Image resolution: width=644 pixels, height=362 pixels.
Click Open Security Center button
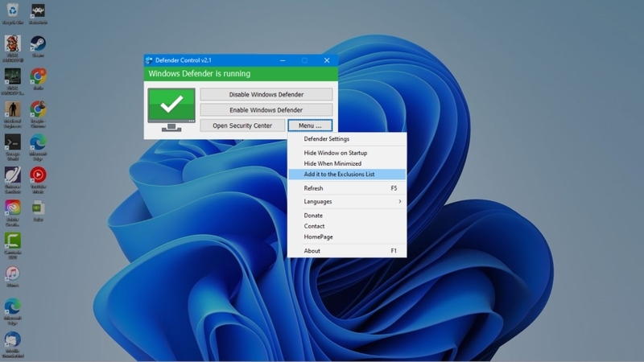[242, 125]
